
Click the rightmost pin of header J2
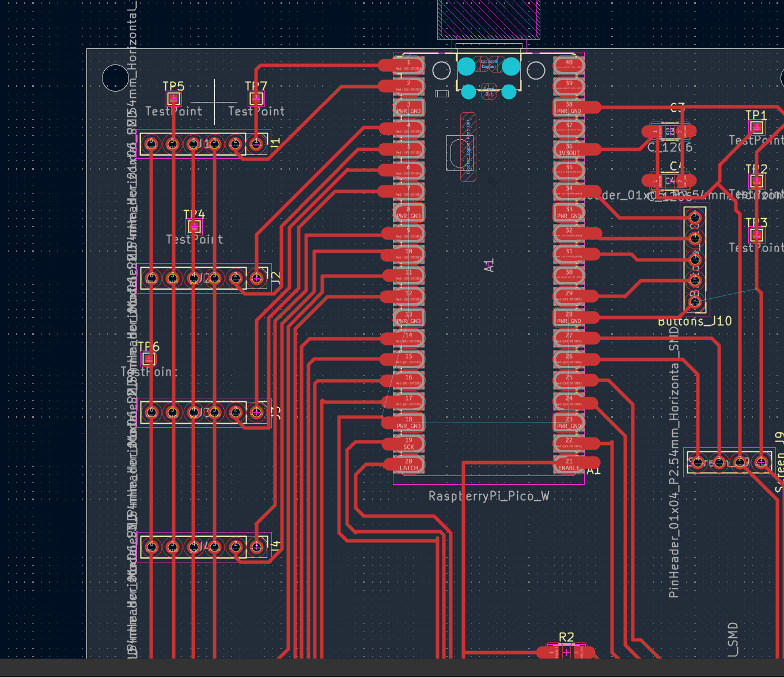pyautogui.click(x=256, y=279)
